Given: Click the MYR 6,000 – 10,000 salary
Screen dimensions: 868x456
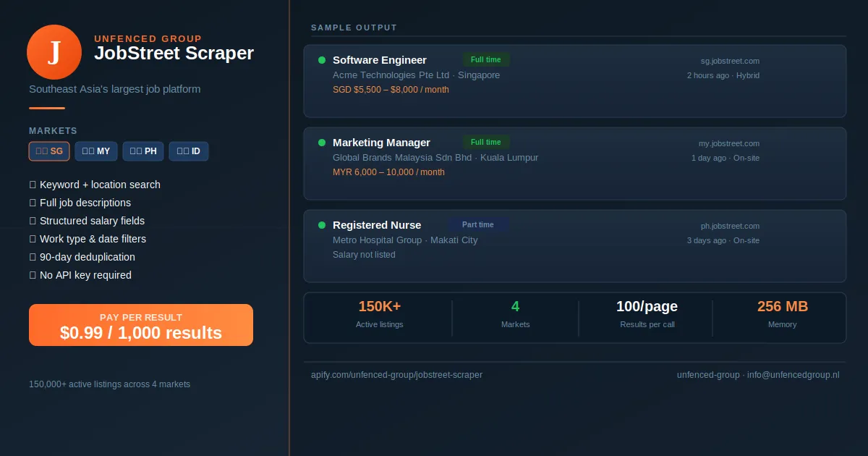Looking at the screenshot, I should (388, 172).
